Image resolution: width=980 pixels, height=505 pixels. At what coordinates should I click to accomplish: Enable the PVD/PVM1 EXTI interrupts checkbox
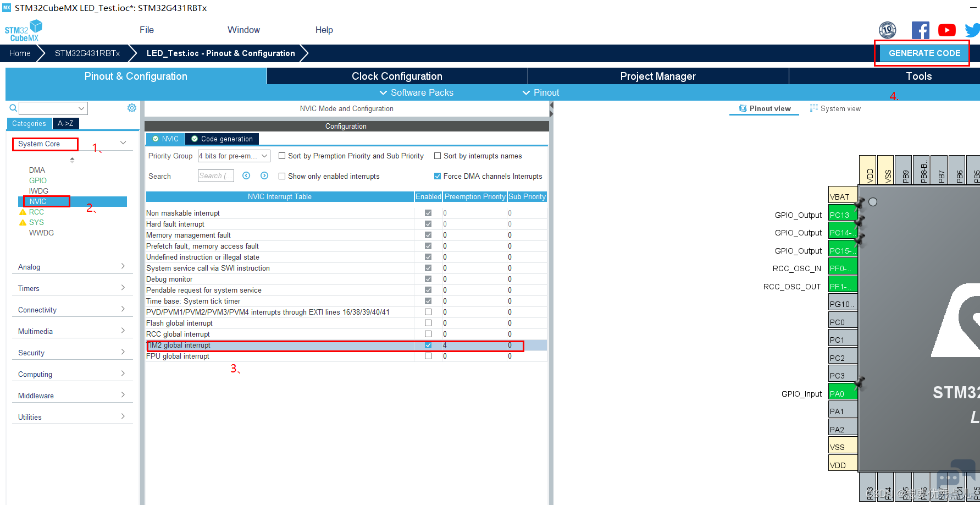428,312
